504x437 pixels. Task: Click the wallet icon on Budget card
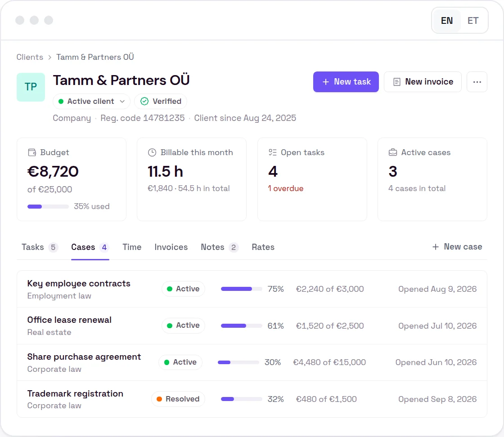coord(32,152)
